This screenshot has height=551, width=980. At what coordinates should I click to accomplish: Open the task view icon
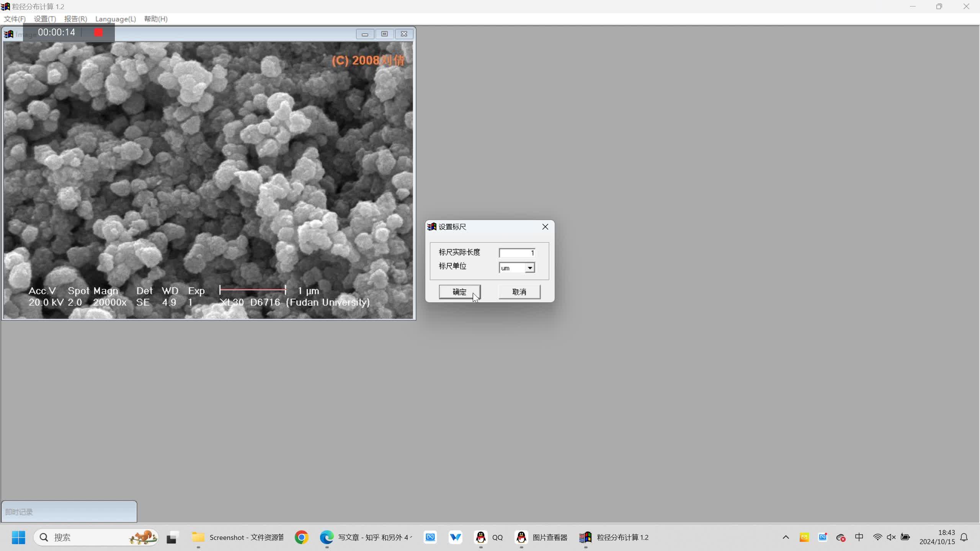pos(173,537)
